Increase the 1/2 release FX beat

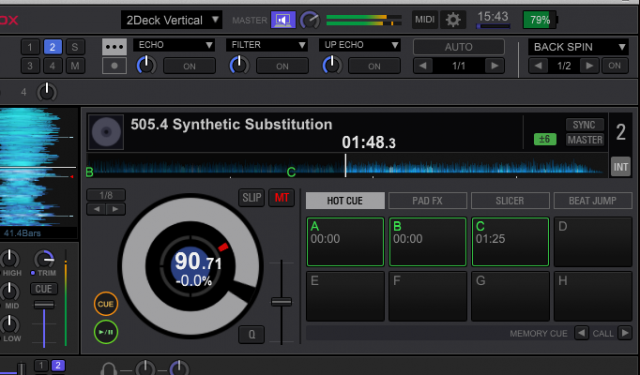(589, 66)
